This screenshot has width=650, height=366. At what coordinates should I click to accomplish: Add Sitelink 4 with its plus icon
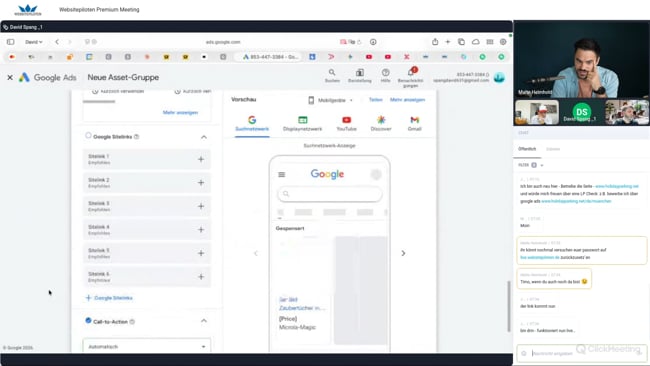(x=201, y=230)
